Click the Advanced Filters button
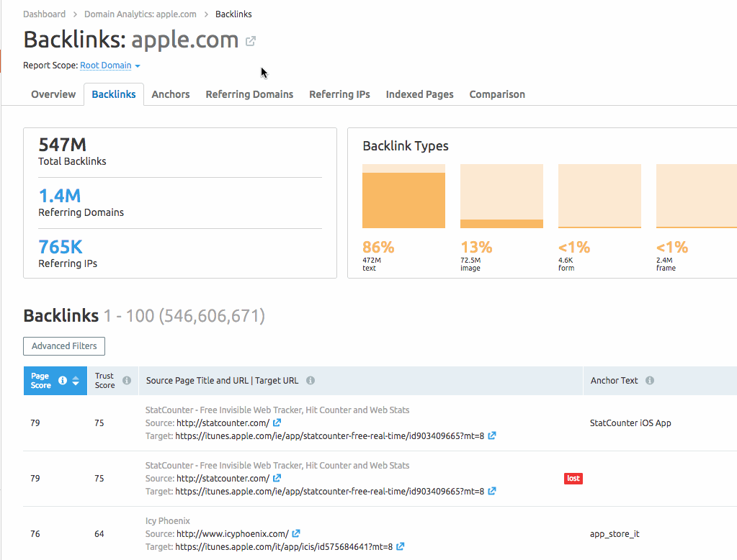Screen dimensions: 737x560 coord(64,346)
